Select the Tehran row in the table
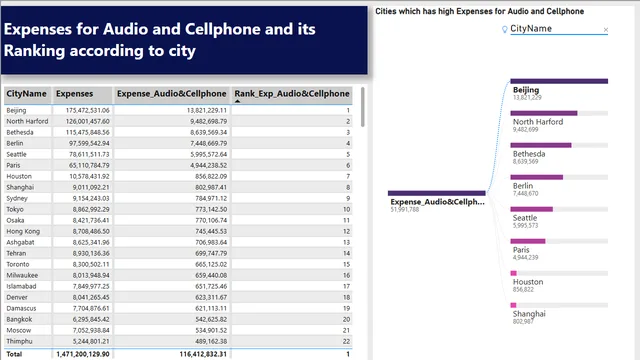The height and width of the screenshot is (360, 640). pyautogui.click(x=178, y=253)
